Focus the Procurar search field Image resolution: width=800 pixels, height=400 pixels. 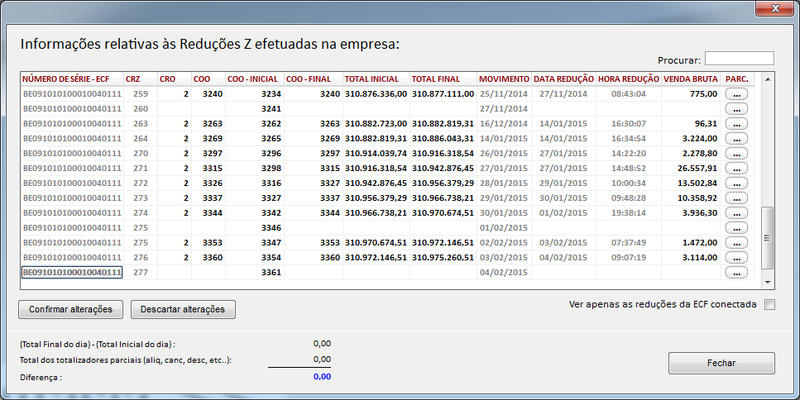coord(739,58)
